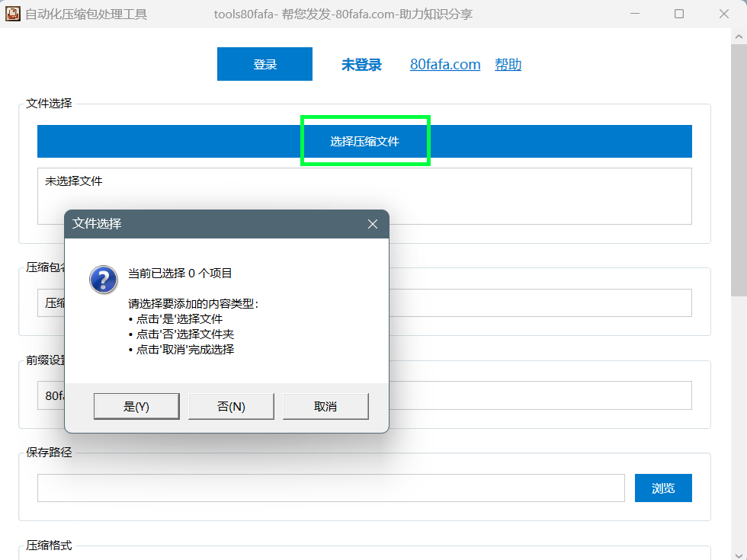Image resolution: width=747 pixels, height=560 pixels.
Task: Click the 未登录 status label
Action: [361, 65]
